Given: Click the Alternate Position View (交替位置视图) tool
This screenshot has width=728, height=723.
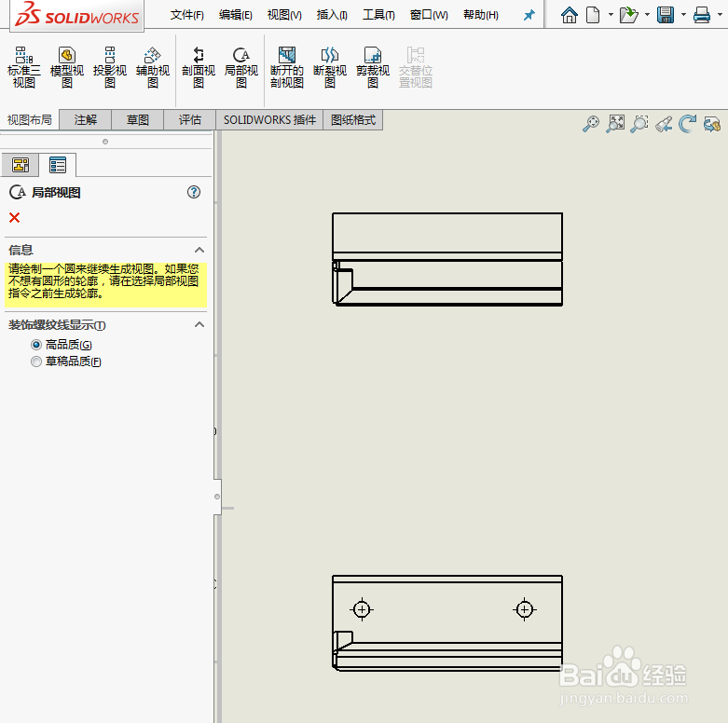Looking at the screenshot, I should click(416, 67).
